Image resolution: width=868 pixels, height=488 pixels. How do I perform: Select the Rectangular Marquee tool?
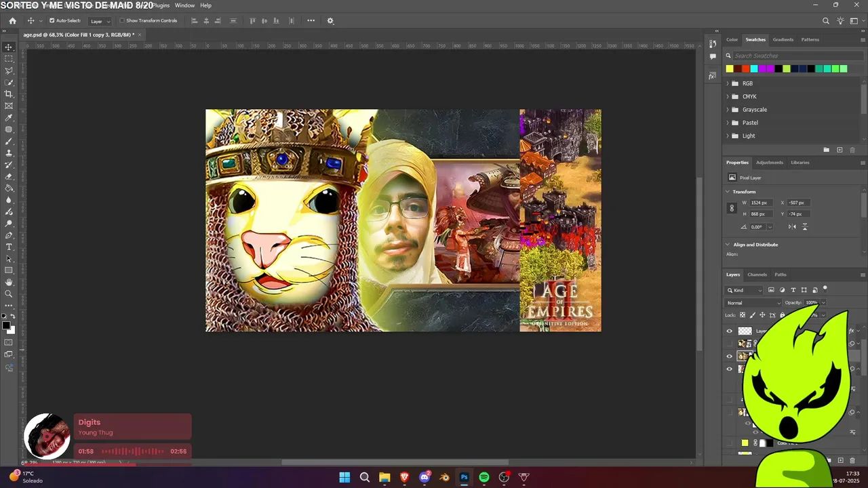click(9, 59)
